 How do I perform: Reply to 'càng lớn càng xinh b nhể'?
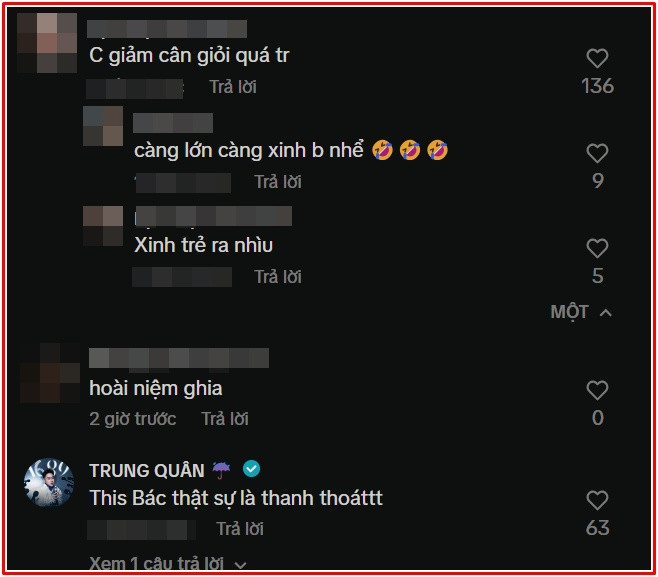click(278, 182)
